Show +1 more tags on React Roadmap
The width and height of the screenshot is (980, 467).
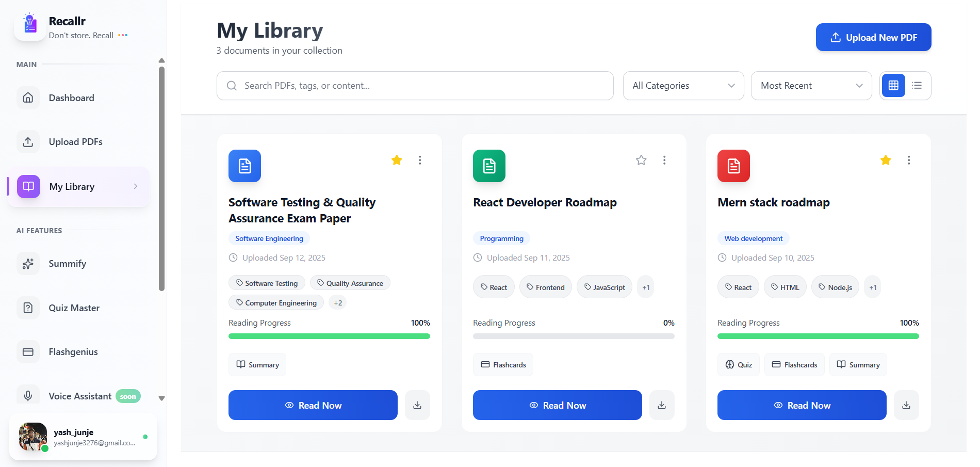[x=646, y=287]
